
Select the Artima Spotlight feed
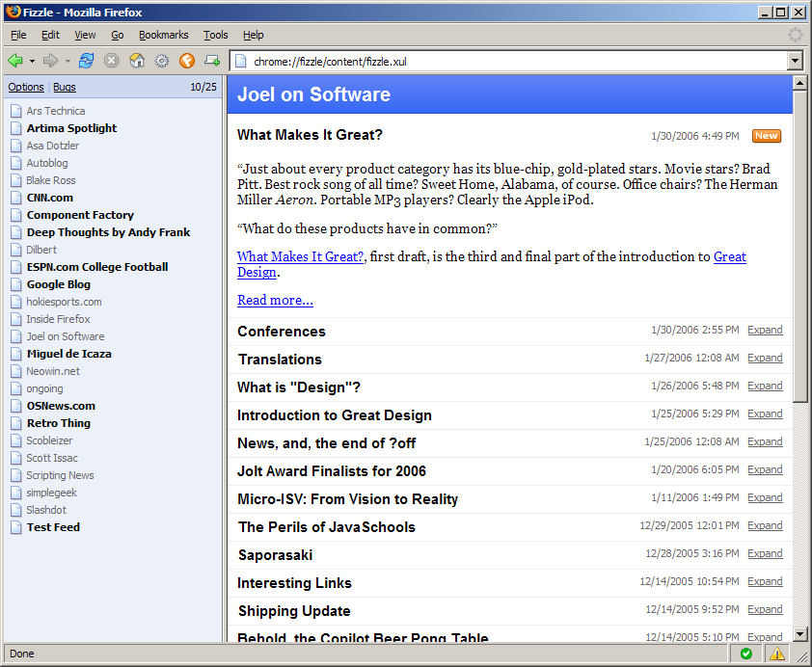coord(71,128)
